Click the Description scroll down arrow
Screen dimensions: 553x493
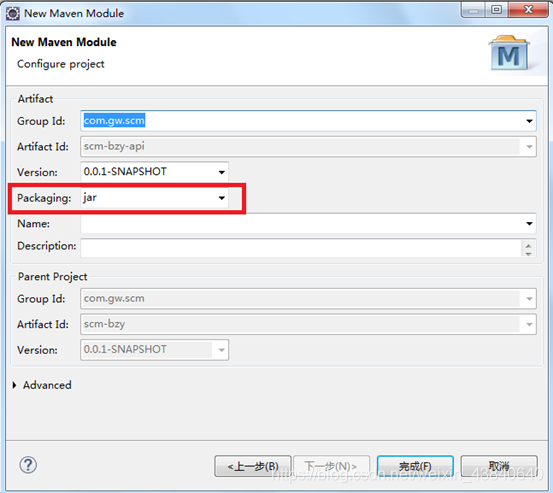(x=528, y=254)
